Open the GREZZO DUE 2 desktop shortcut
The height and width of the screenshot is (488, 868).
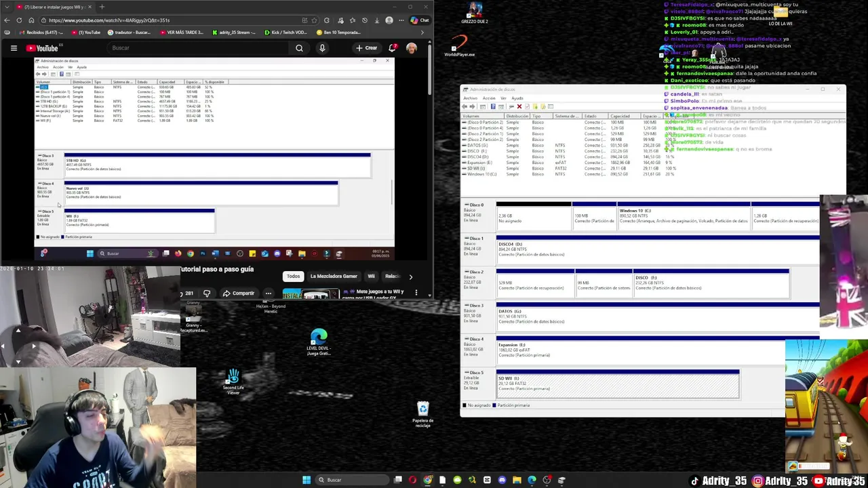point(475,13)
